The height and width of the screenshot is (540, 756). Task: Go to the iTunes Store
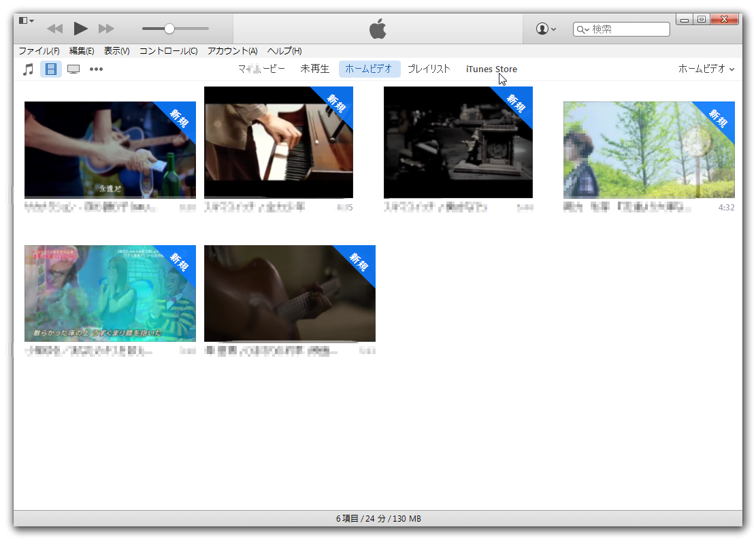click(491, 69)
